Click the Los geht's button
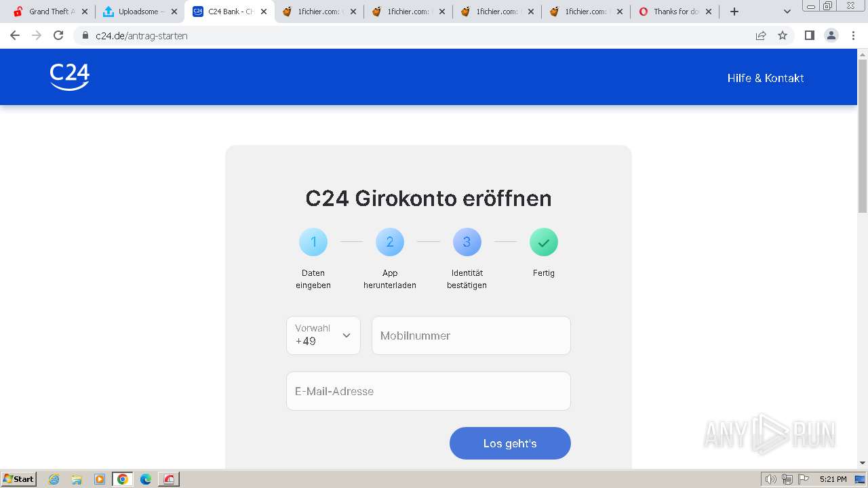Screen dimensions: 868x488 [x=510, y=443]
